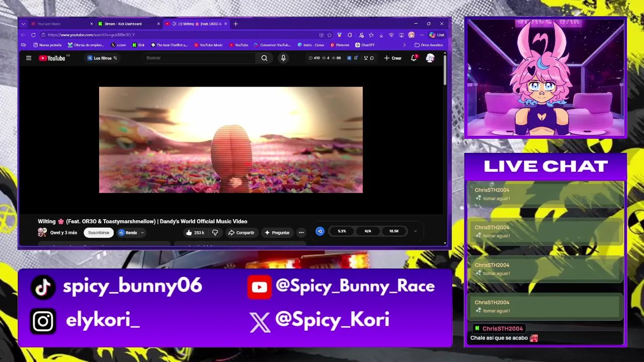The height and width of the screenshot is (362, 644).
Task: Close the YouTube Music tab
Action: tap(92, 24)
